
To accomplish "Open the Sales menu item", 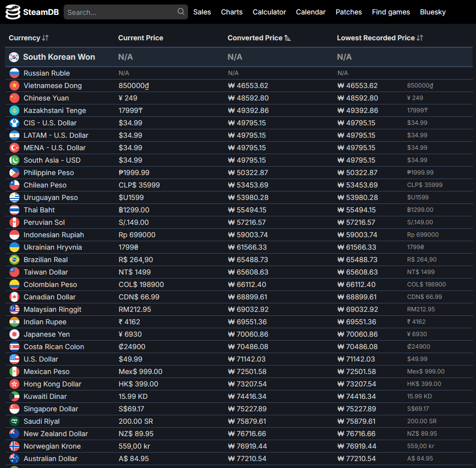I will (x=202, y=12).
